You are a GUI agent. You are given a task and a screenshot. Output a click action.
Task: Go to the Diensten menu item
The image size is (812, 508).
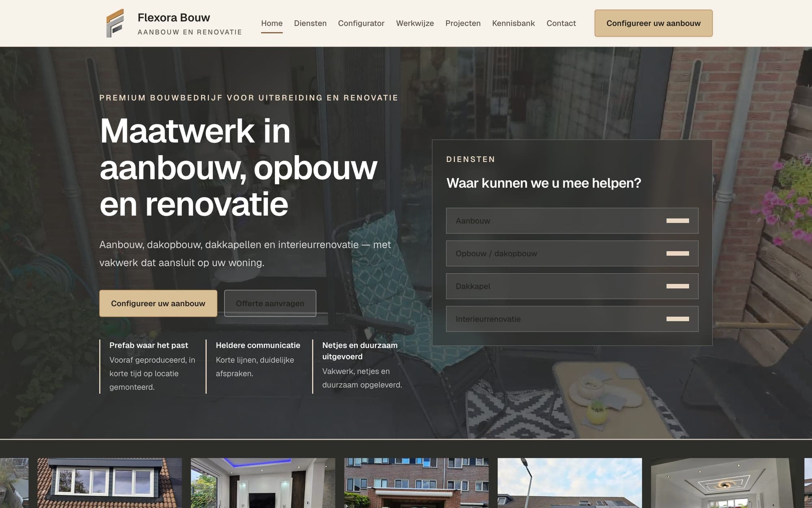[310, 23]
